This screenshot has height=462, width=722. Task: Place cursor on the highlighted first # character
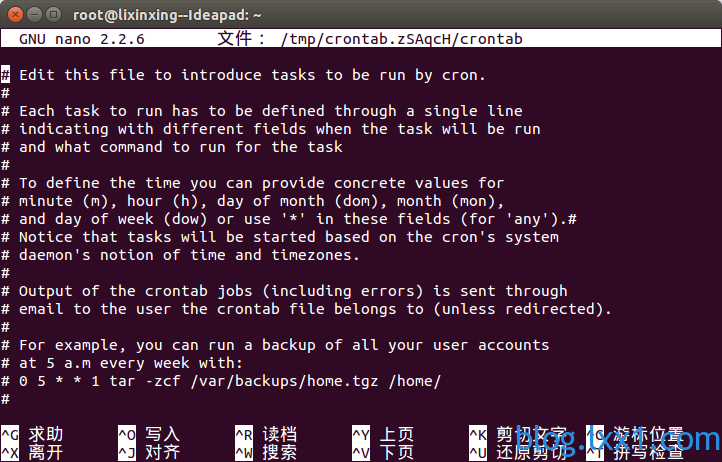(x=6, y=75)
